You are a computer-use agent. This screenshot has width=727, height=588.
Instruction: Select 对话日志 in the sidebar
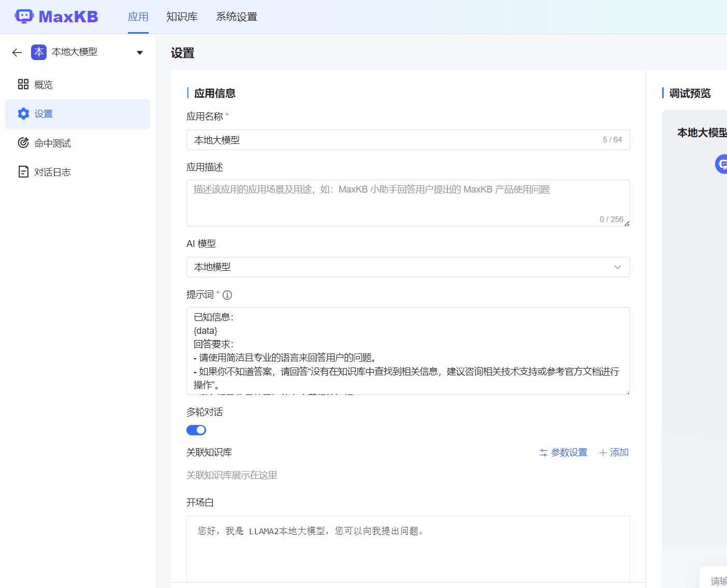click(x=78, y=172)
